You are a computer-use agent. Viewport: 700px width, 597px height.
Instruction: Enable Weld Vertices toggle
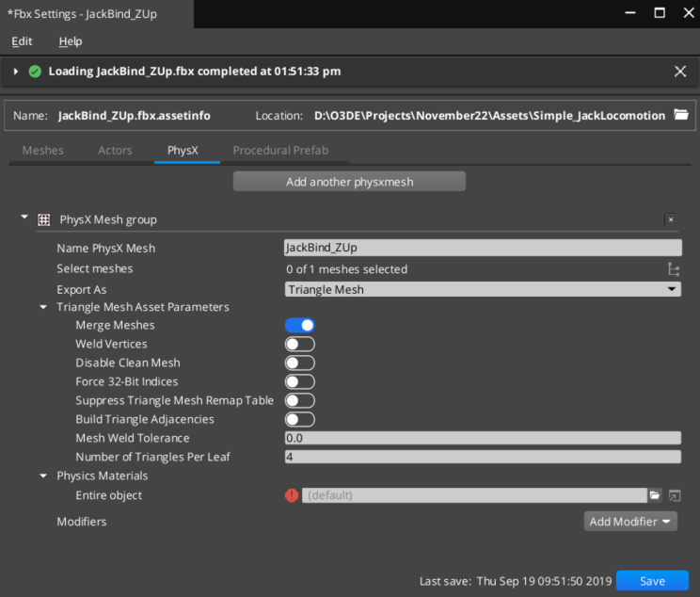coord(299,344)
